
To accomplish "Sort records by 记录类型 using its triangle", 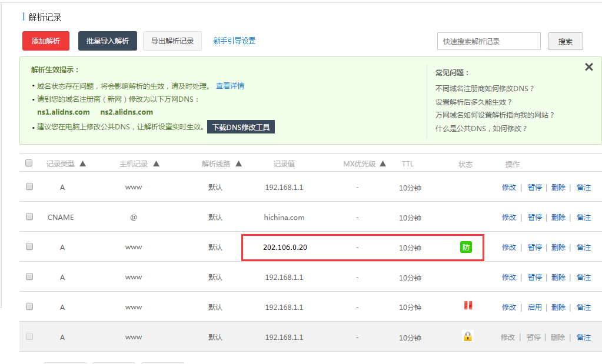I will [82, 163].
